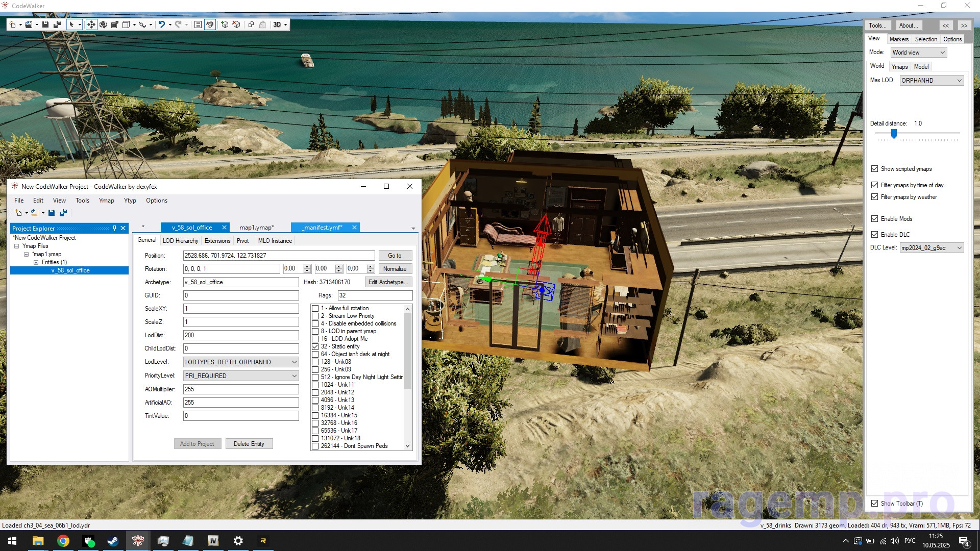This screenshot has width=980, height=551.
Task: Uncheck Enable Mods option
Action: click(x=874, y=219)
